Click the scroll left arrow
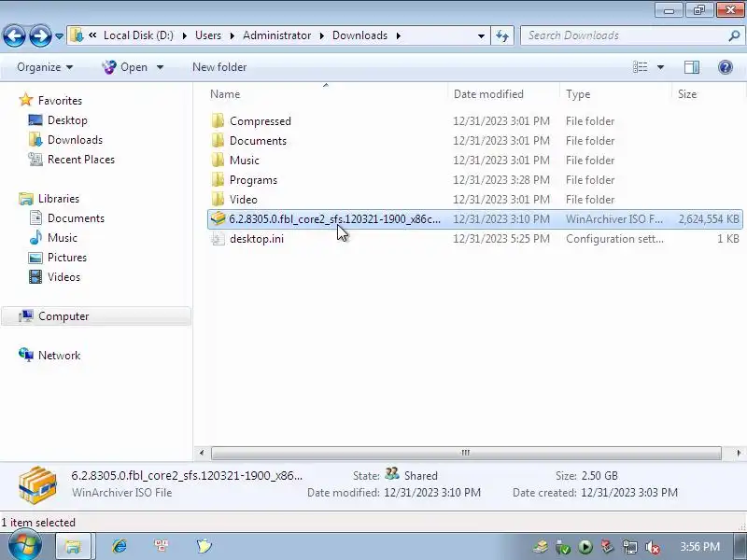Image resolution: width=747 pixels, height=560 pixels. 202,453
